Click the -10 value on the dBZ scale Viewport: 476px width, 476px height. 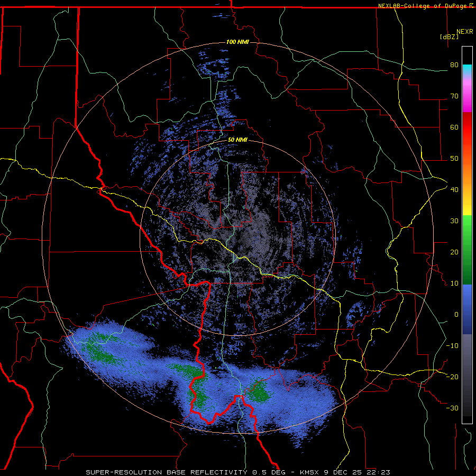(452, 345)
